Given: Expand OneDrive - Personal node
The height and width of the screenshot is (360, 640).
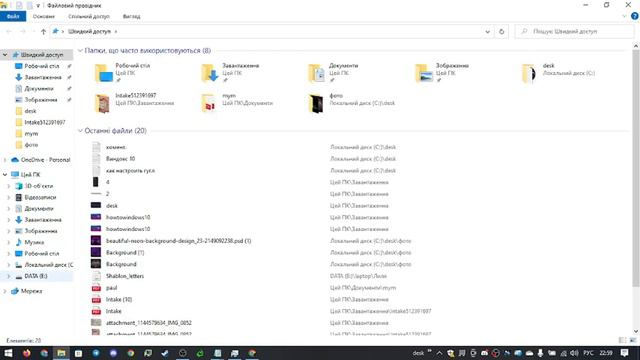Looking at the screenshot, I should point(5,160).
